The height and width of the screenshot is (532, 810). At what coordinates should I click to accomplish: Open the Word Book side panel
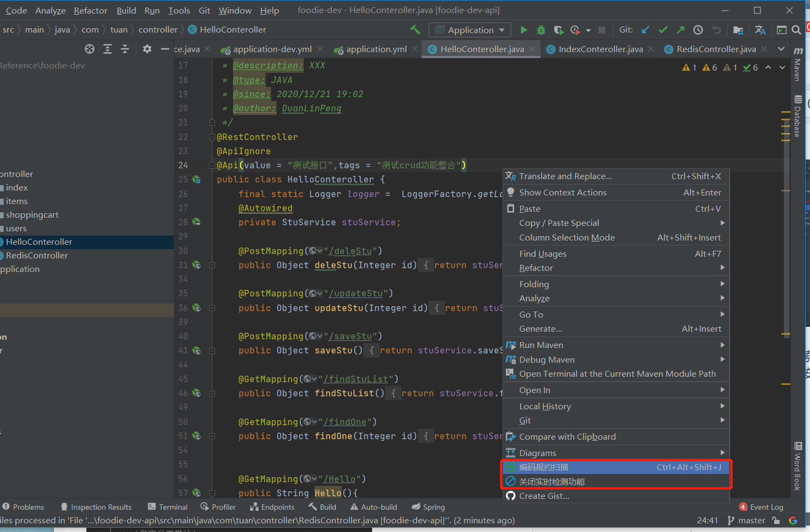[798, 466]
